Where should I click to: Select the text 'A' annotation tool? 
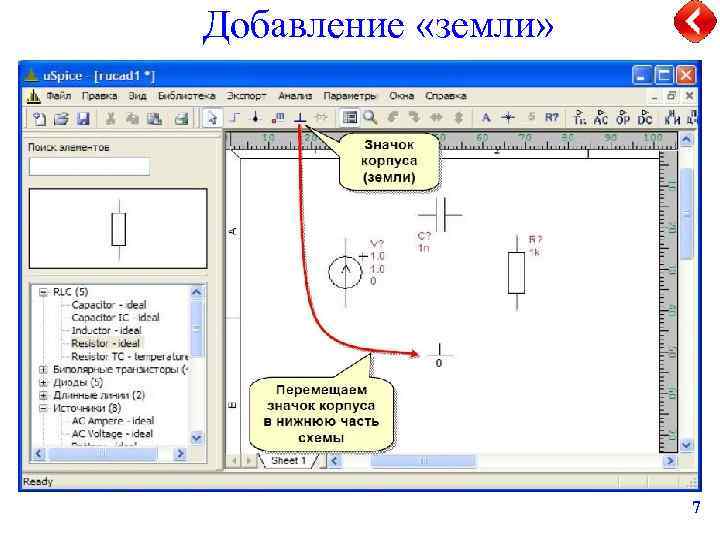[486, 118]
